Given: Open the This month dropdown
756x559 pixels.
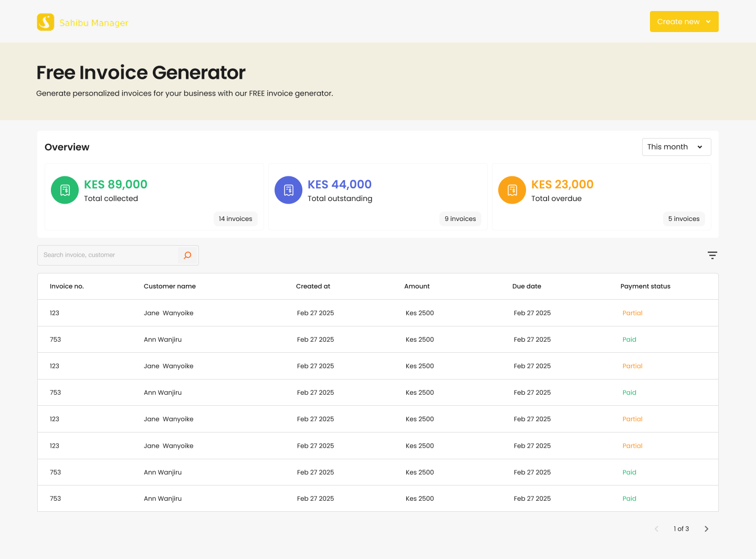Looking at the screenshot, I should click(x=676, y=147).
